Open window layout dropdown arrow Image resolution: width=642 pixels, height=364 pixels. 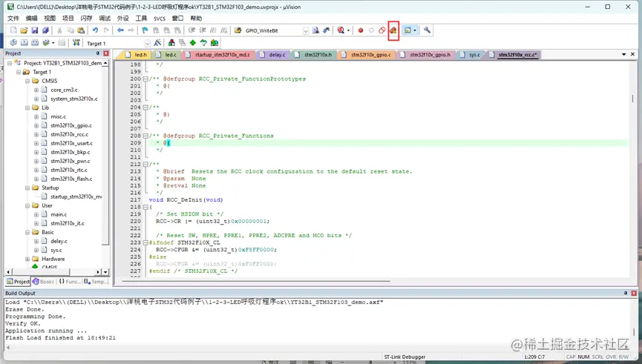tap(415, 30)
